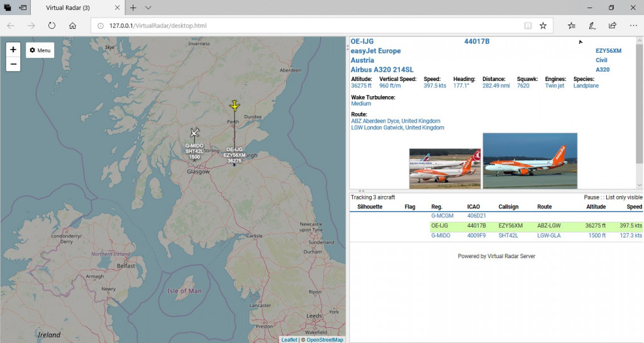Click the 44017B ICAO heading in details

(x=477, y=41)
